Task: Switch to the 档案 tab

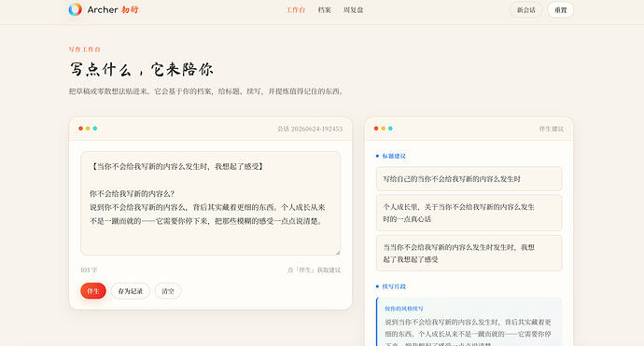Action: [325, 10]
